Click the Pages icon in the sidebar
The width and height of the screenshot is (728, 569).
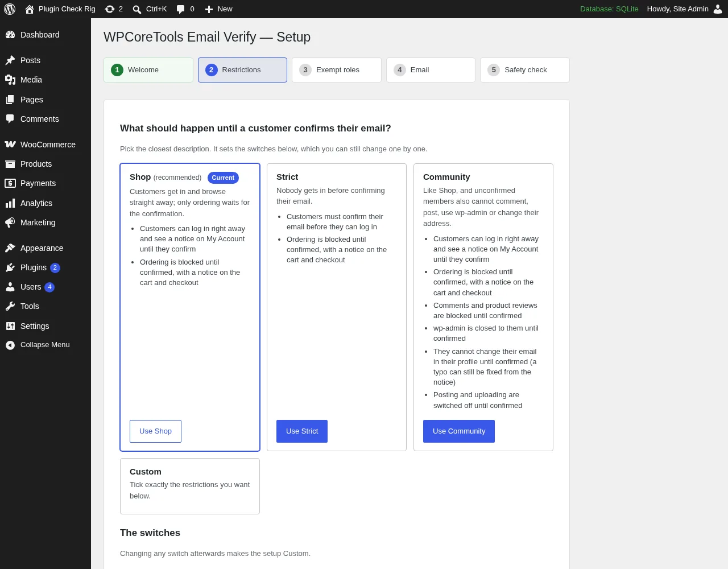coord(10,100)
